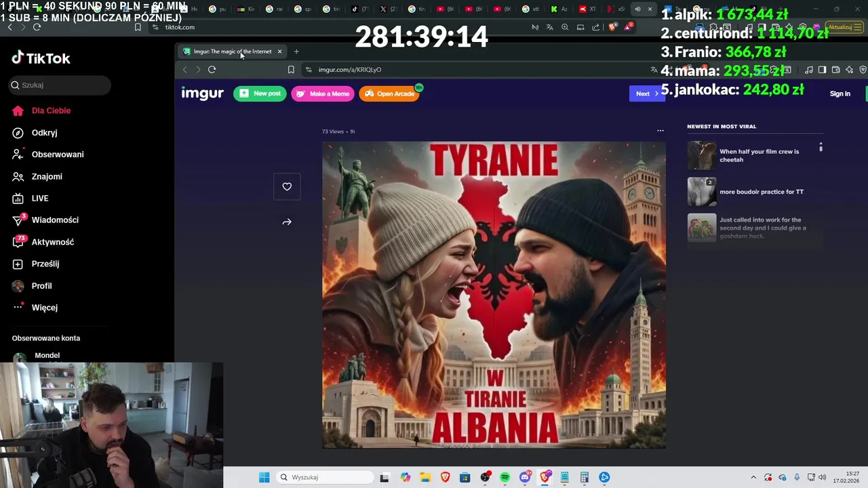Open Brave Shields in the tiktok.com toolbar
The height and width of the screenshot is (488, 868).
tap(613, 27)
